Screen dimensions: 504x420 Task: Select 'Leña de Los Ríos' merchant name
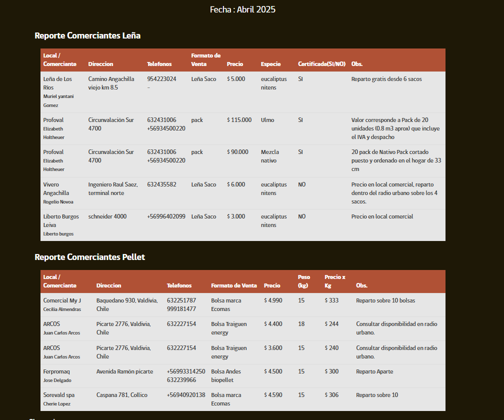pyautogui.click(x=57, y=83)
